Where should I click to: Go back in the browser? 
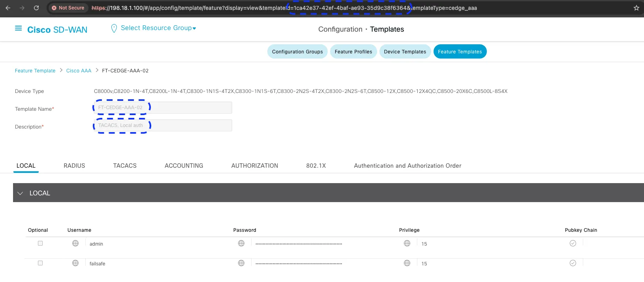tap(8, 8)
